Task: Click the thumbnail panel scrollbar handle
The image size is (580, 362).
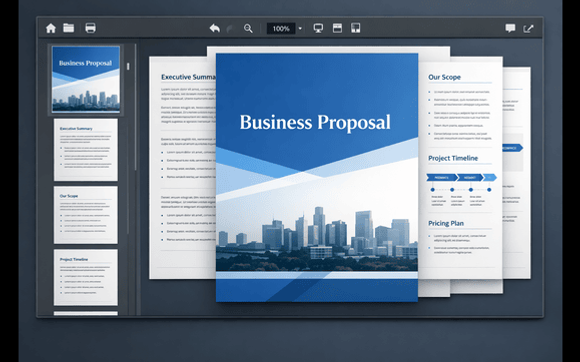Action: (128, 66)
